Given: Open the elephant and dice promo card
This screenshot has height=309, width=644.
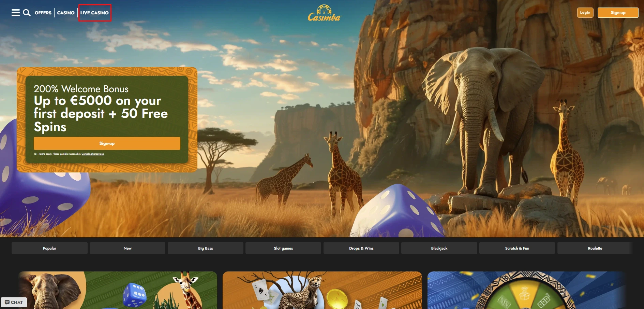Looking at the screenshot, I should click(x=118, y=290).
